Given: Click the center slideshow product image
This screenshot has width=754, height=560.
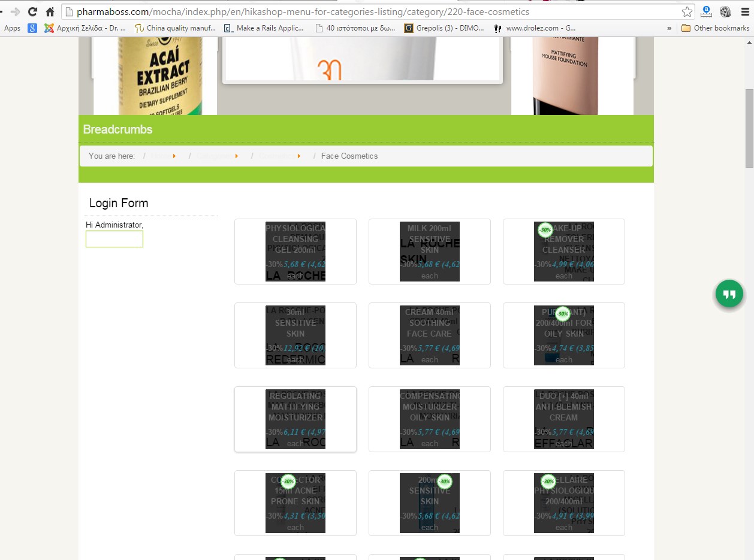Looking at the screenshot, I should click(363, 59).
